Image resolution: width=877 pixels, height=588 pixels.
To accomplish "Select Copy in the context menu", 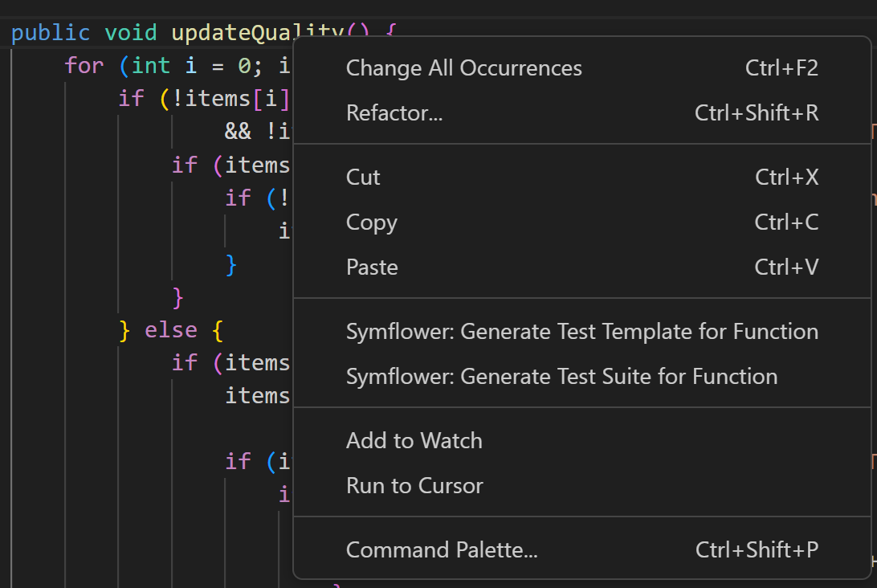I will tap(581, 223).
